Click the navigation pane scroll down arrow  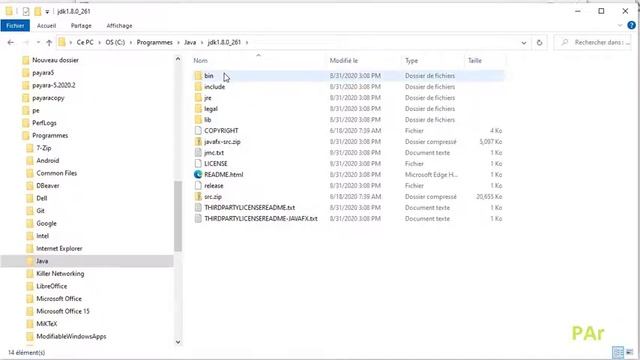178,342
